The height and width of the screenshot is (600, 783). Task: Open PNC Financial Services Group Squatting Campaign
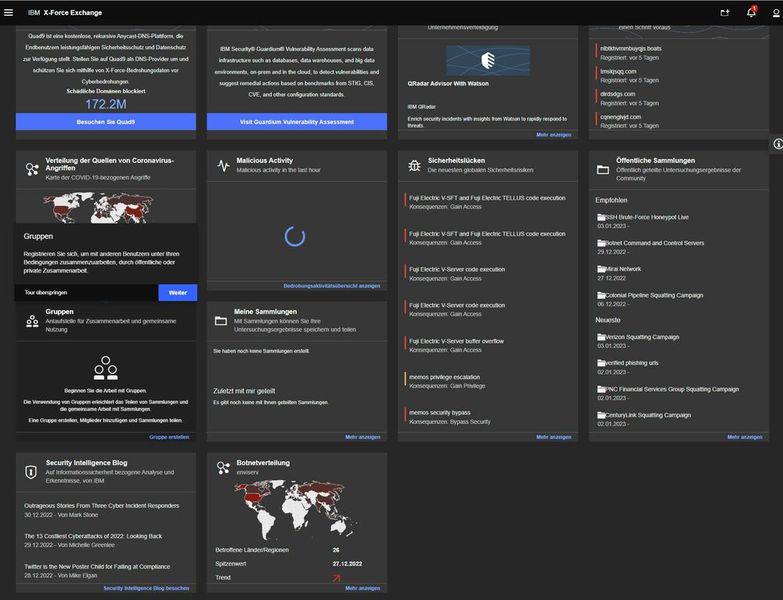pyautogui.click(x=672, y=389)
